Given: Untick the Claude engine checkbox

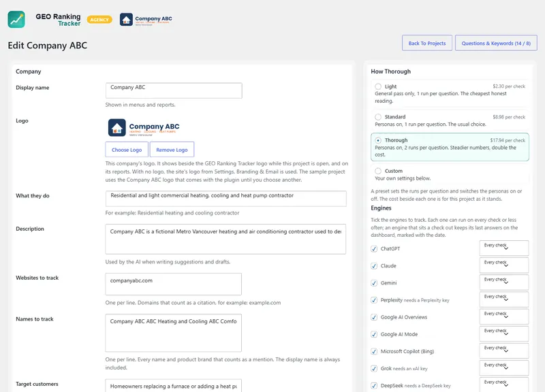Looking at the screenshot, I should coord(374,266).
